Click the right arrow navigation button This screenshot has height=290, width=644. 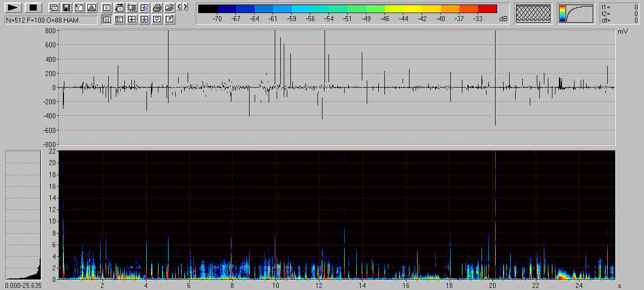[x=186, y=7]
